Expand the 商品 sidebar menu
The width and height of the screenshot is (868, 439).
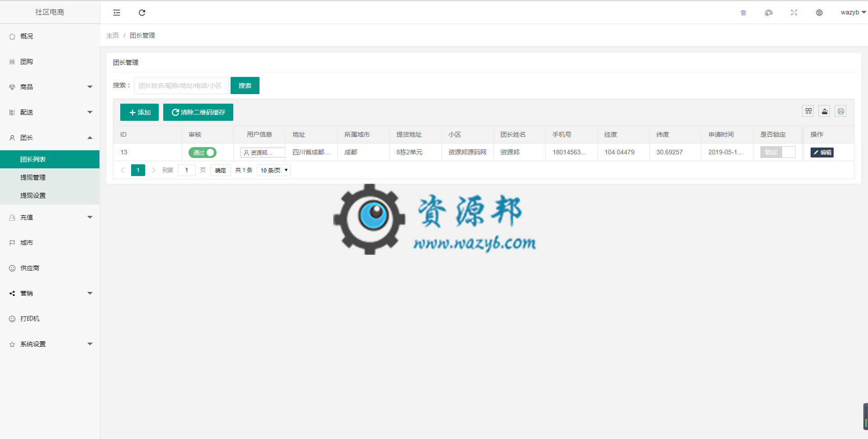pos(50,87)
